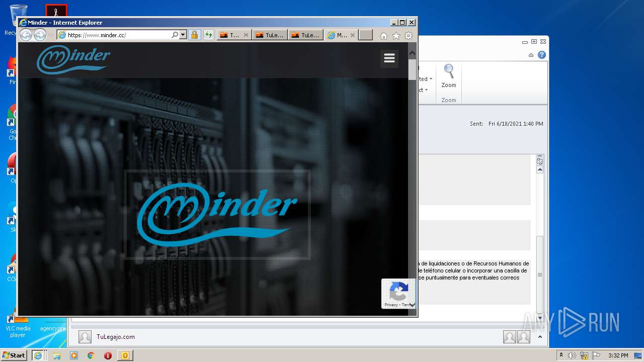The width and height of the screenshot is (644, 362).
Task: Open reCAPTCHA Privacy link
Action: point(391,305)
